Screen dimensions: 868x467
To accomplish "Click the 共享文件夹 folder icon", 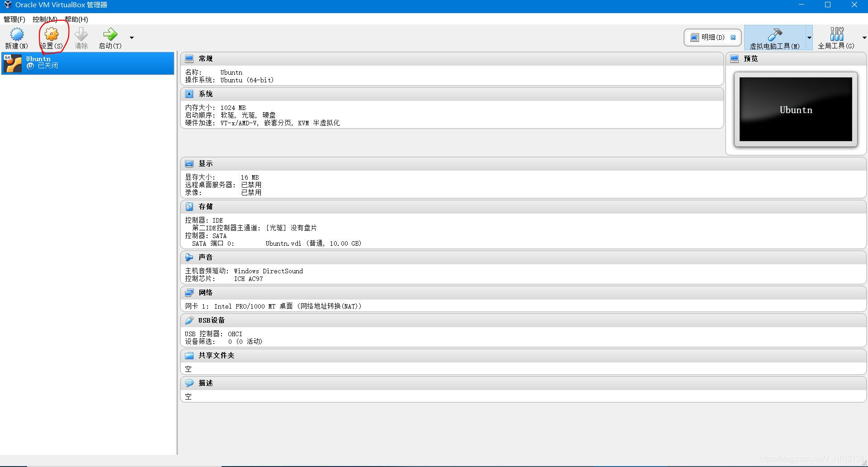I will (189, 356).
